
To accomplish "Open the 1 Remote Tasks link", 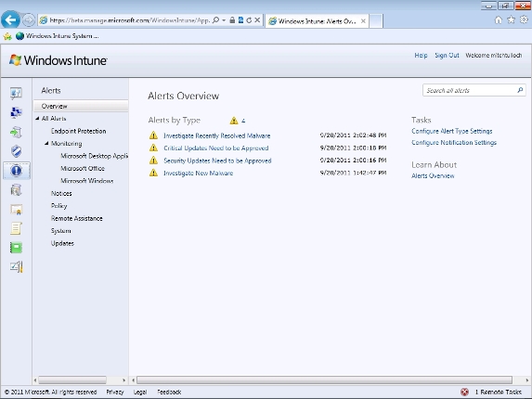I will [x=498, y=392].
